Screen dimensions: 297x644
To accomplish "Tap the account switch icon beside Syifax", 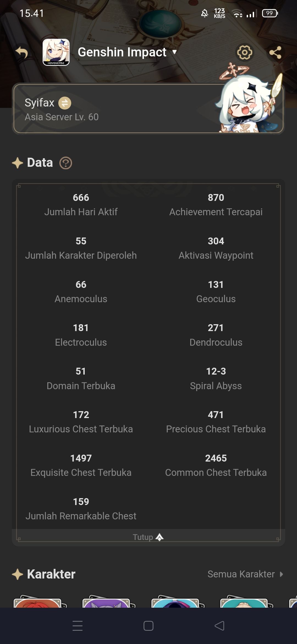I will (x=65, y=103).
